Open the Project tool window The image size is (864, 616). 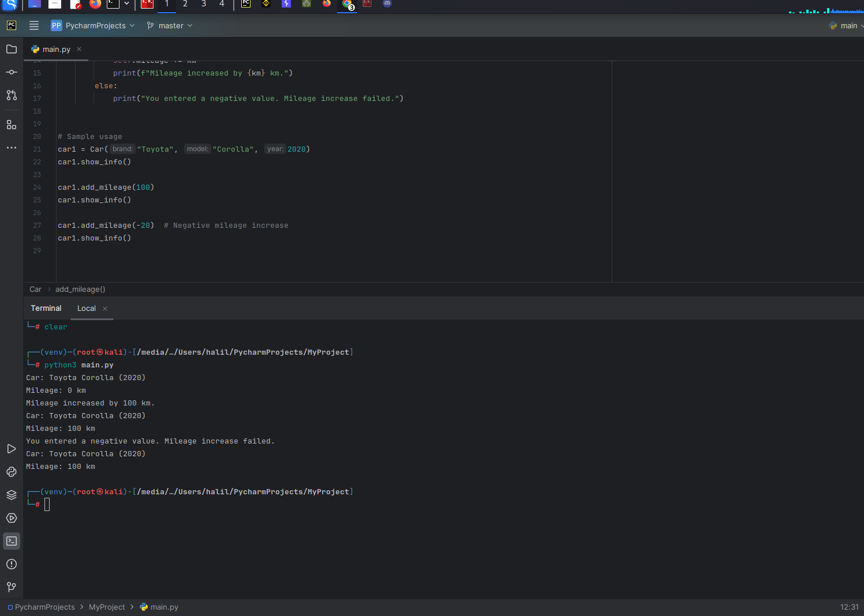pos(12,49)
